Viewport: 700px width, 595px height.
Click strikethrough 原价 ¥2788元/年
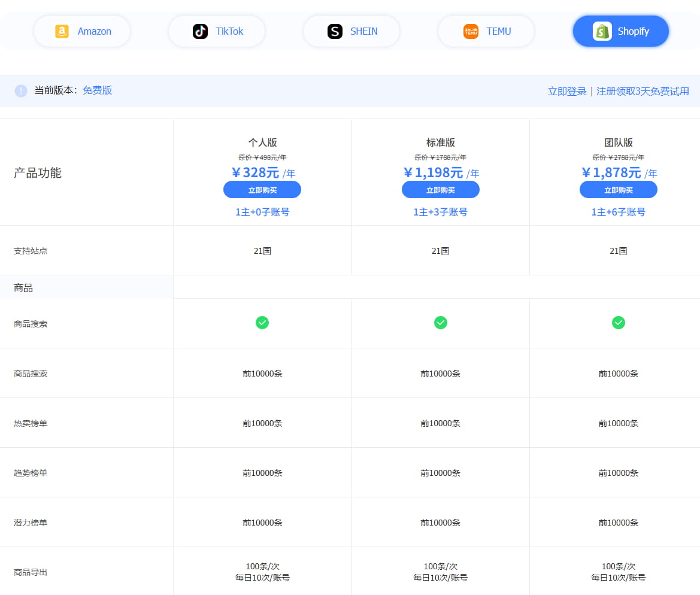point(619,157)
